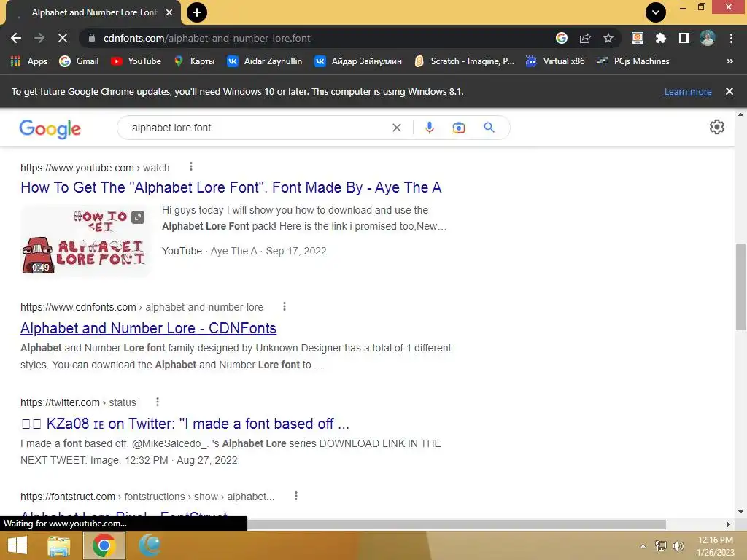Screen dimensions: 747x560
Task: Open the Карты bookmark
Action: click(x=194, y=61)
